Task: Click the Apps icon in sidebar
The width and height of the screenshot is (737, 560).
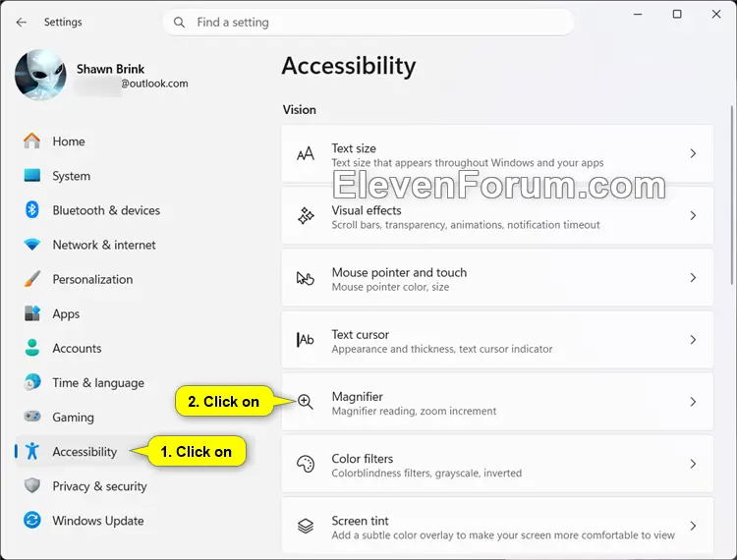Action: (x=32, y=313)
